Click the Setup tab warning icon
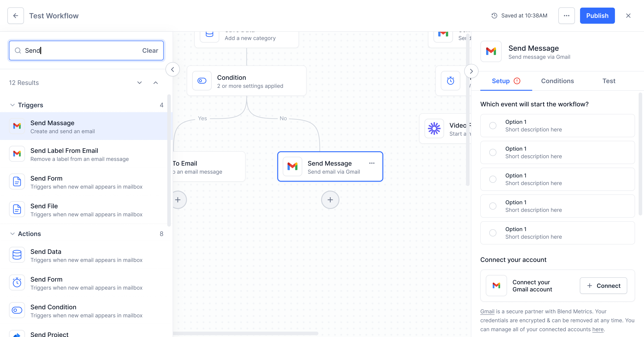Screen dimensions: 644x337 coord(517,81)
